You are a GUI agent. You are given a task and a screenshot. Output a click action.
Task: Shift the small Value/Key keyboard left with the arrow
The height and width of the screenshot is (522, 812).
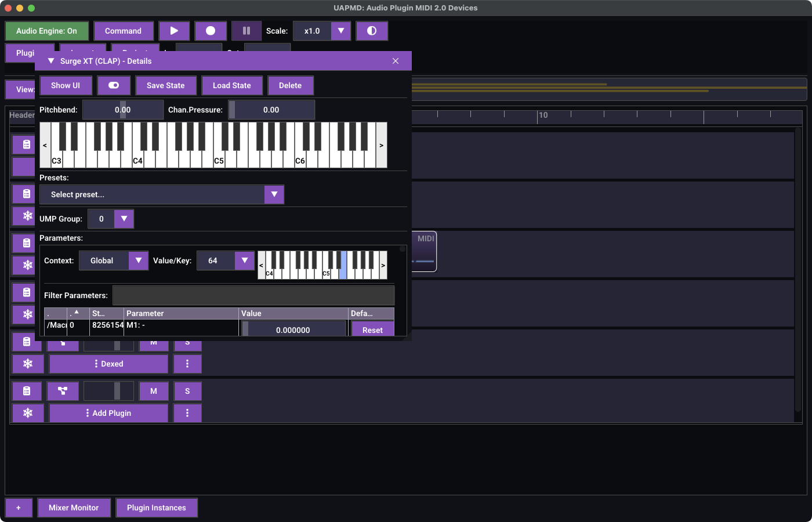click(x=261, y=265)
